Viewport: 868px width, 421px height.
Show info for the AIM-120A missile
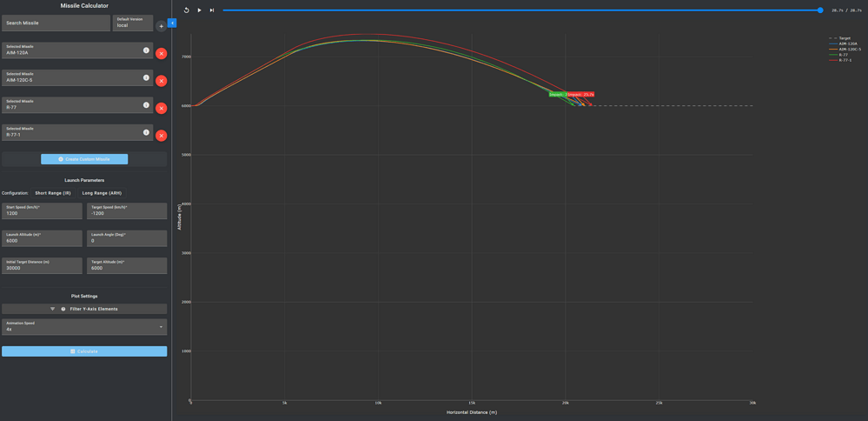point(146,50)
